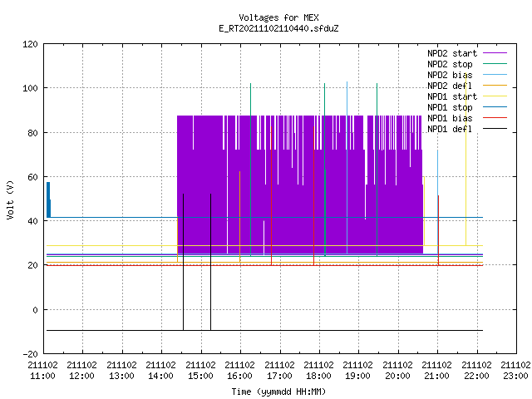Click the light blue spike near 18:45
The image size is (532, 399).
347,167
